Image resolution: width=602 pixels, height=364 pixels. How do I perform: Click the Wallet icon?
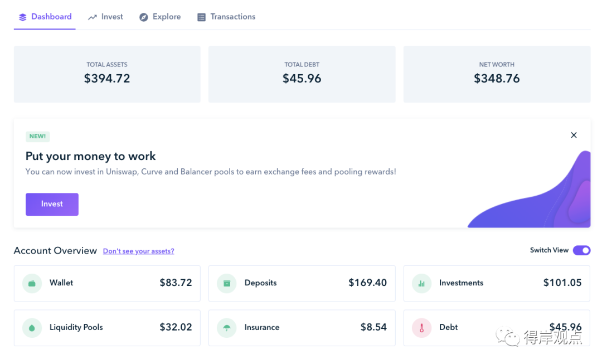[32, 283]
